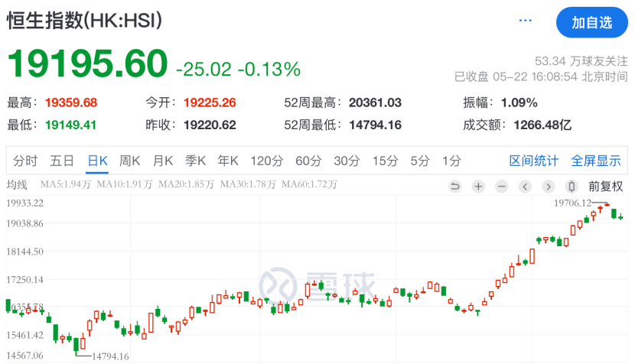Click the 19706.12 high marker on chart

572,203
